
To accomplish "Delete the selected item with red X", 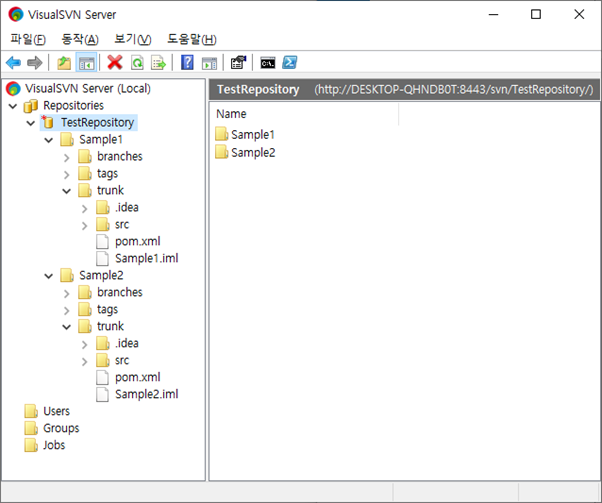I will point(115,63).
